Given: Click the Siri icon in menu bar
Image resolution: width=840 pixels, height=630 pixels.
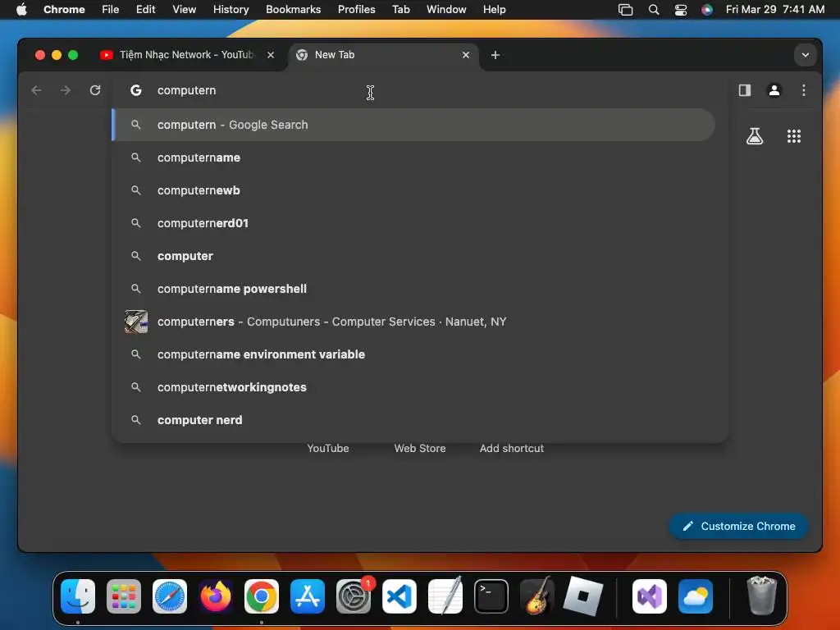Looking at the screenshot, I should click(707, 10).
